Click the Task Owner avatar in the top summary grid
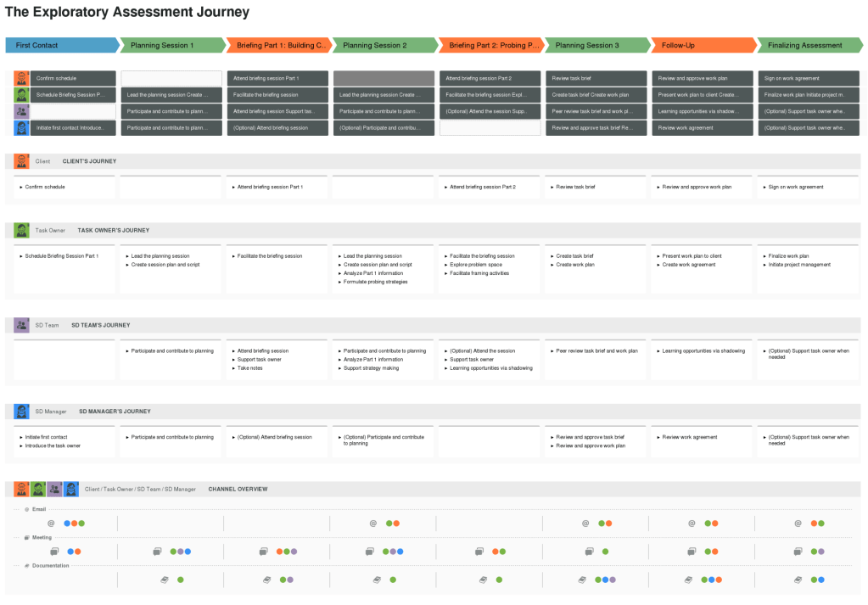The width and height of the screenshot is (868, 605). tap(21, 94)
